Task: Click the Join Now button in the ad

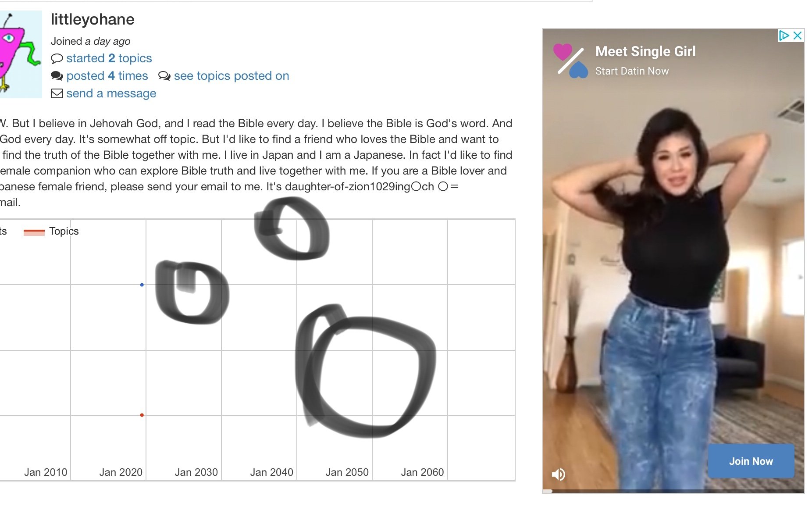Action: tap(751, 461)
